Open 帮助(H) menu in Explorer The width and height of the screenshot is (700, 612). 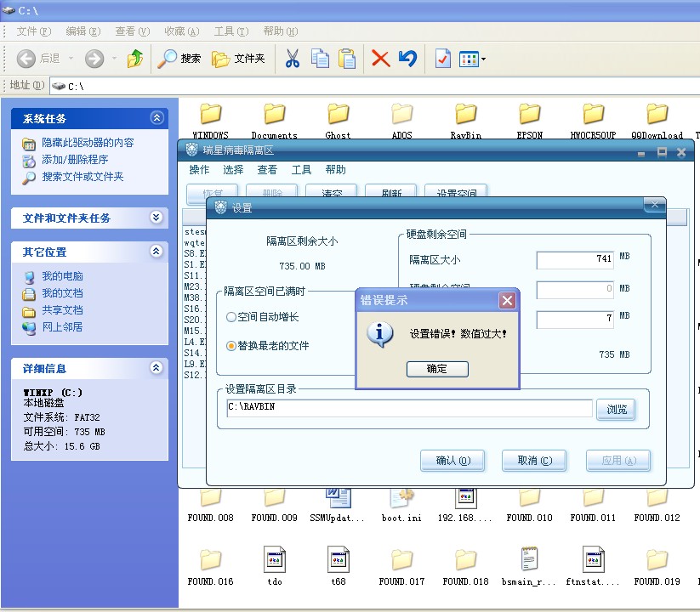[x=281, y=31]
